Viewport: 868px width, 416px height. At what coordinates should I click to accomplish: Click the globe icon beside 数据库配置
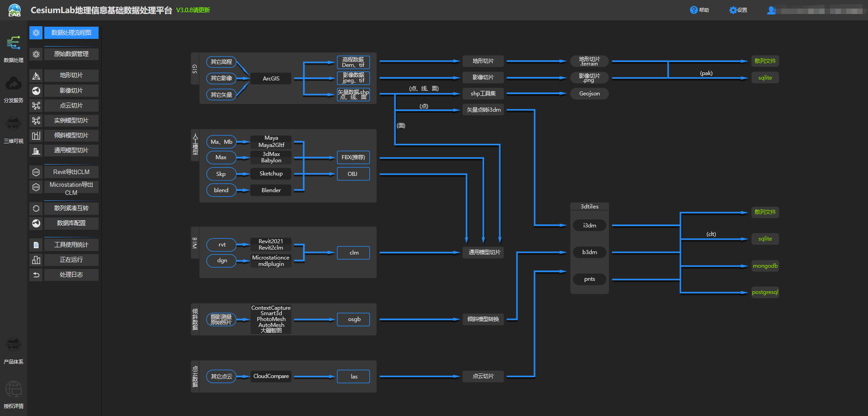point(36,223)
